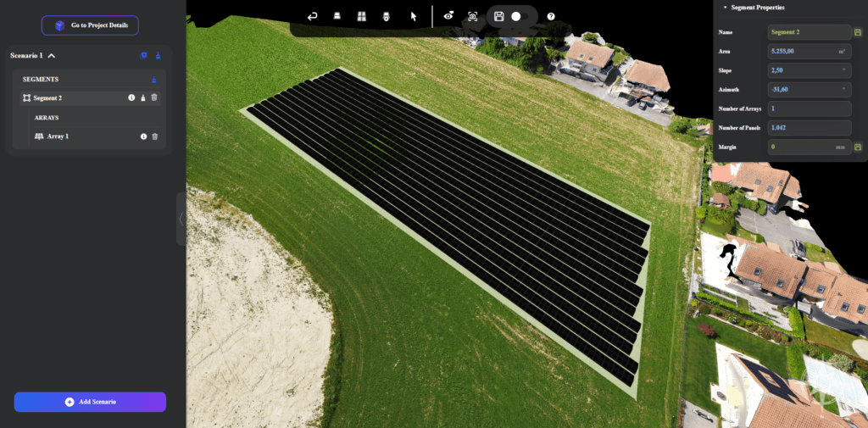
Task: Click the Azimuth label in properties panel
Action: pos(728,90)
